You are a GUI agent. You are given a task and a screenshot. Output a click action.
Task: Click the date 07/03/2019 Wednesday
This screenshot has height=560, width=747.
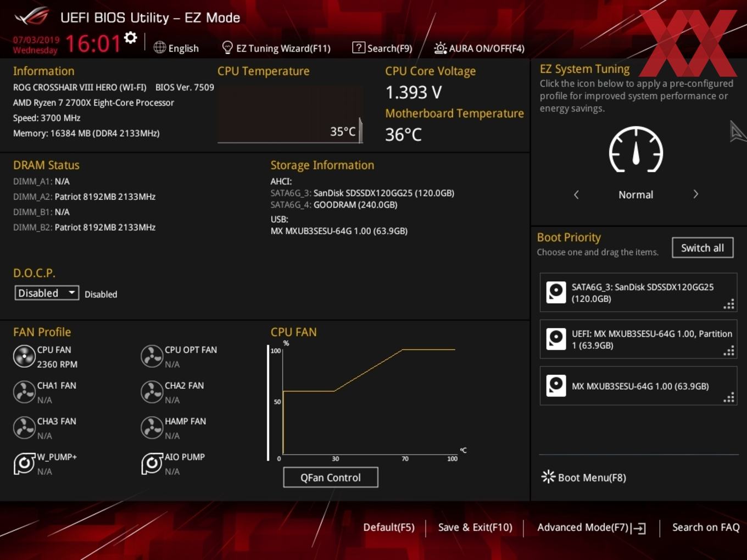tap(36, 45)
